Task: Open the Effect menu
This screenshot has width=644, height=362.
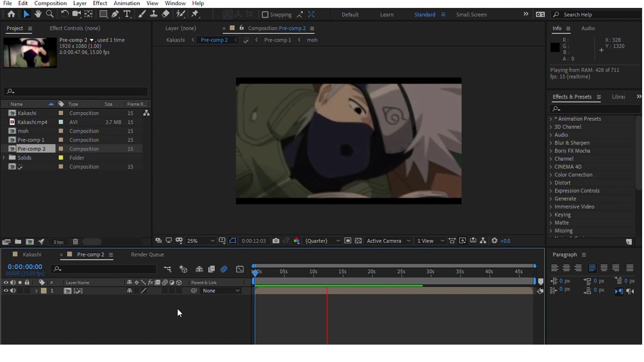Action: (x=101, y=4)
